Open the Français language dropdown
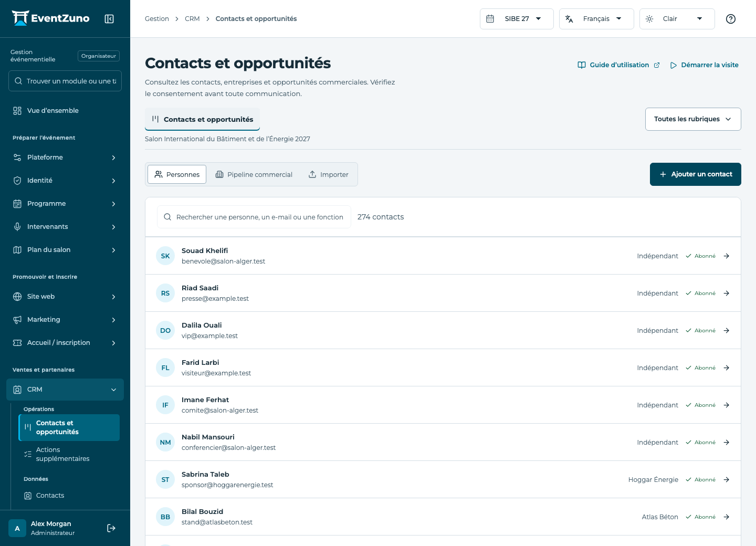Screen dimensions: 756x546 [x=596, y=19]
